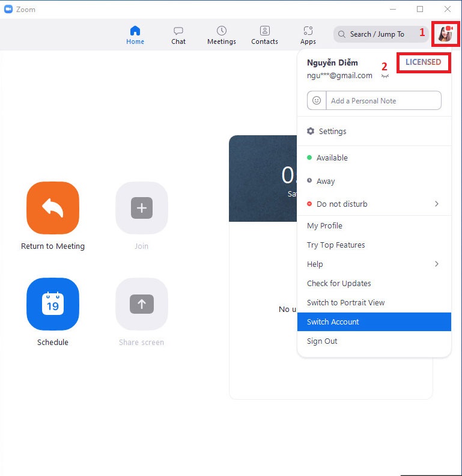This screenshot has width=462, height=476.
Task: Click the smiley emoji icon in note box
Action: coord(317,100)
